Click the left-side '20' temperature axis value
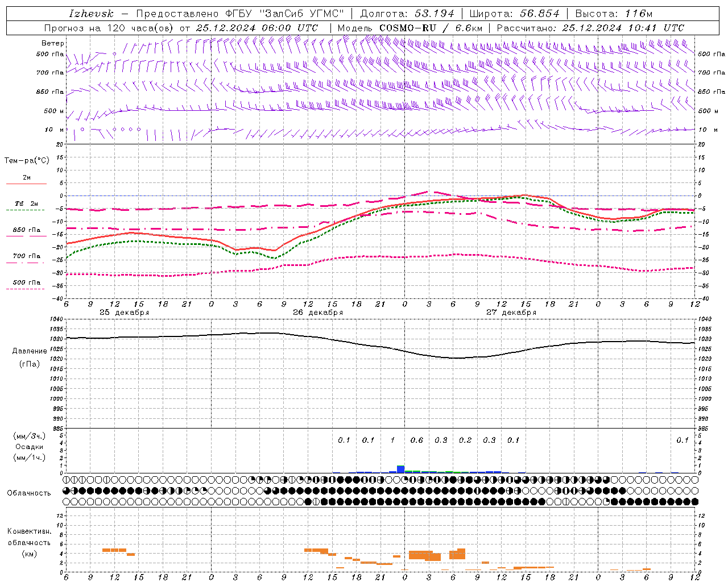This screenshot has height=582, width=728. click(60, 144)
